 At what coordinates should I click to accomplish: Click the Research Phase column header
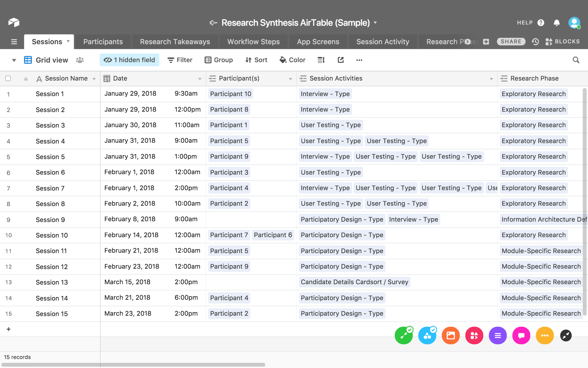click(x=543, y=78)
